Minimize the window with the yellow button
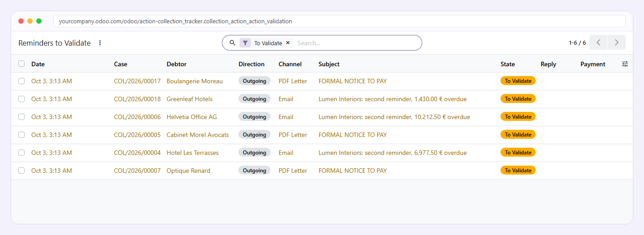The image size is (644, 235). pos(30,21)
